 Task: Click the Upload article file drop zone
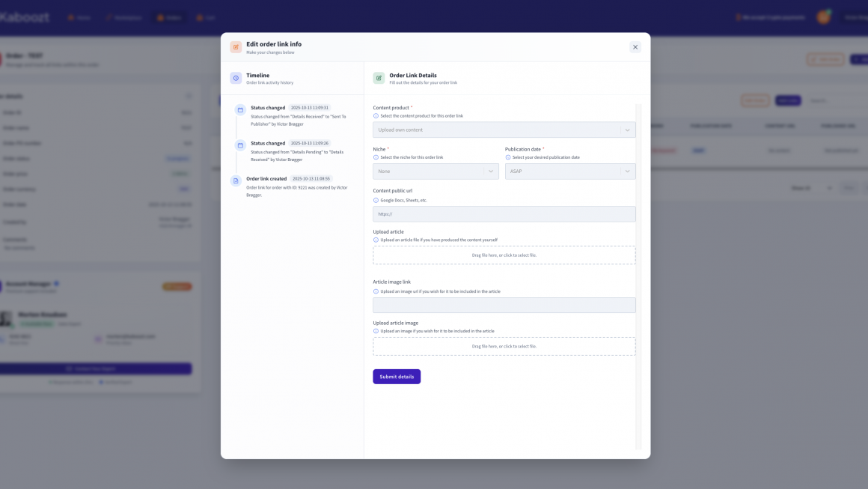click(504, 255)
